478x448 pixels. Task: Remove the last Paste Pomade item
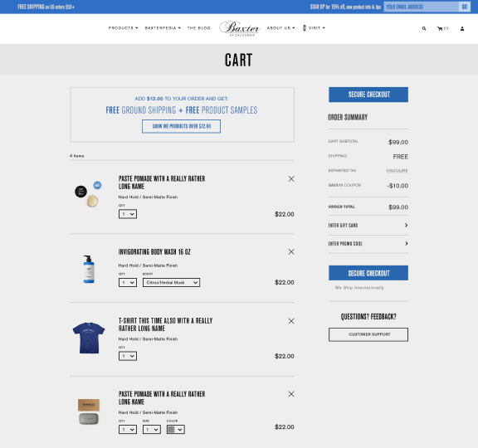pos(291,394)
